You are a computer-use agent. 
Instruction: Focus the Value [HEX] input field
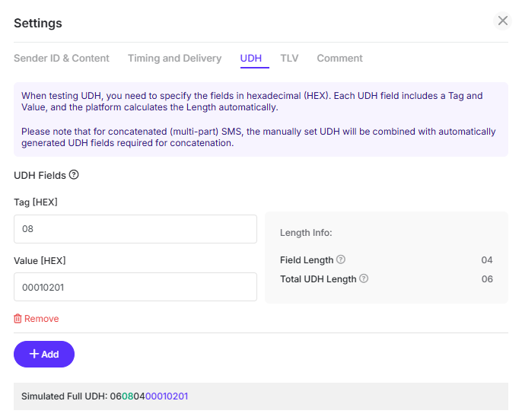tap(135, 288)
